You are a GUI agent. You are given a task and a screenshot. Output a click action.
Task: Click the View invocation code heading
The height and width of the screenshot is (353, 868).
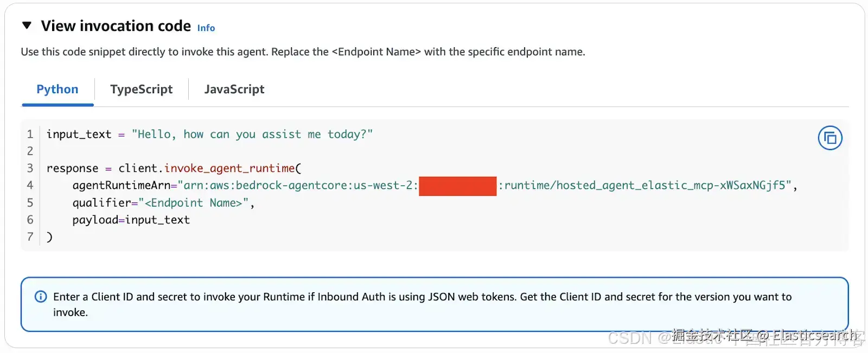116,26
